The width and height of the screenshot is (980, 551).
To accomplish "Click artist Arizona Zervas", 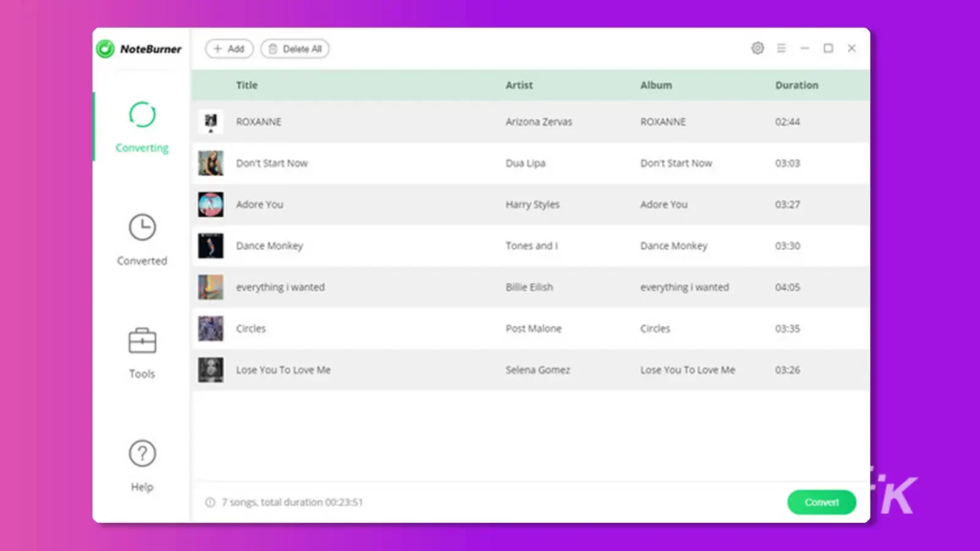I will click(538, 122).
